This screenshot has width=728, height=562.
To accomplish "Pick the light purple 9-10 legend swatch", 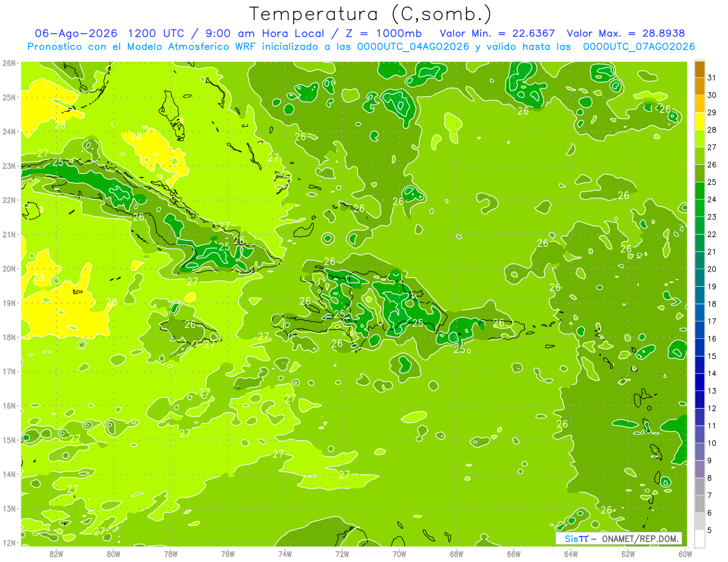I will pos(699,452).
